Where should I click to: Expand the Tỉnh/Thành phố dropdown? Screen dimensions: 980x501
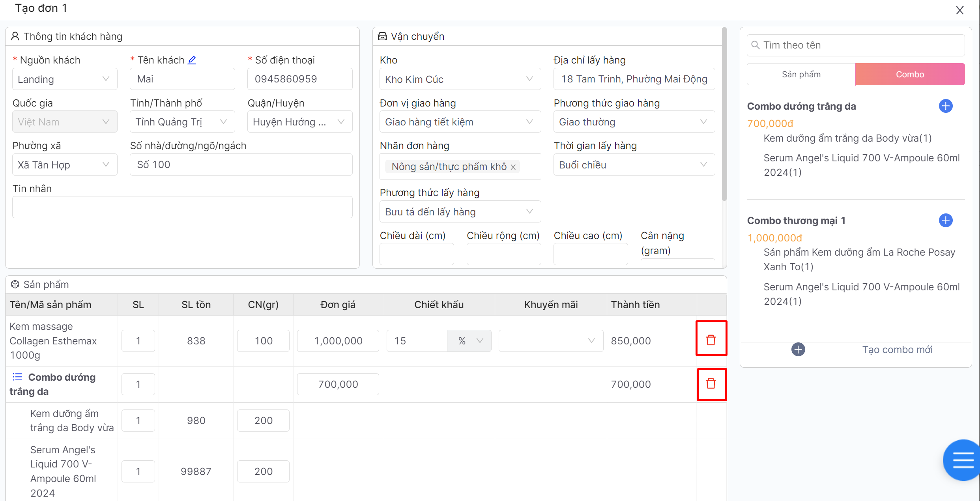(x=182, y=122)
